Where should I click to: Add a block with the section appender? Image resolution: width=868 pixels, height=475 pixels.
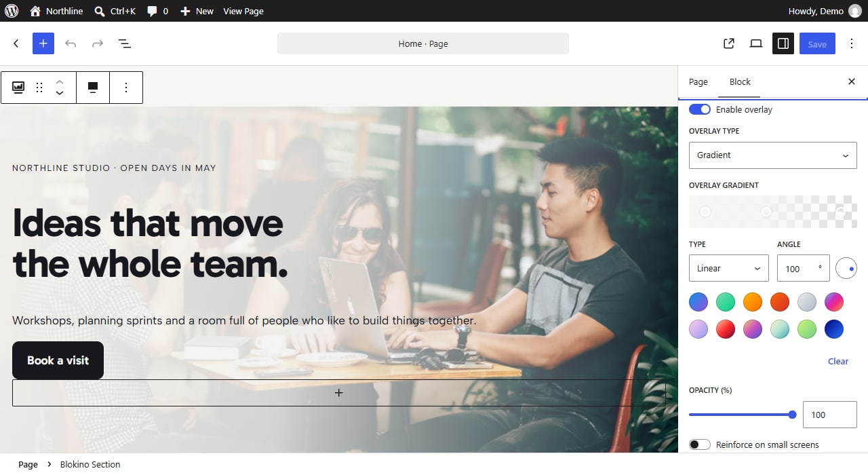click(339, 393)
